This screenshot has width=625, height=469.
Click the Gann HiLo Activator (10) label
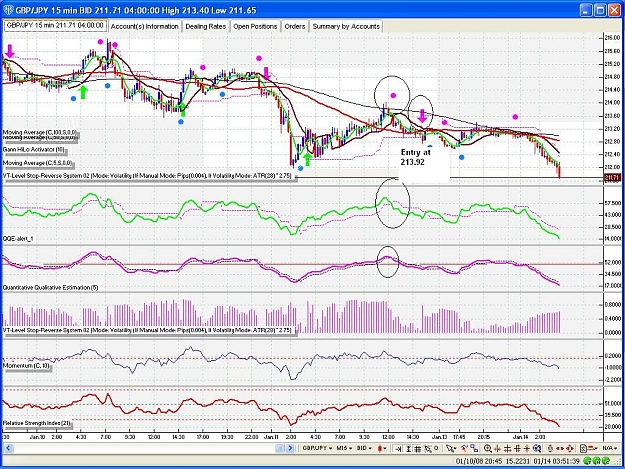point(33,150)
